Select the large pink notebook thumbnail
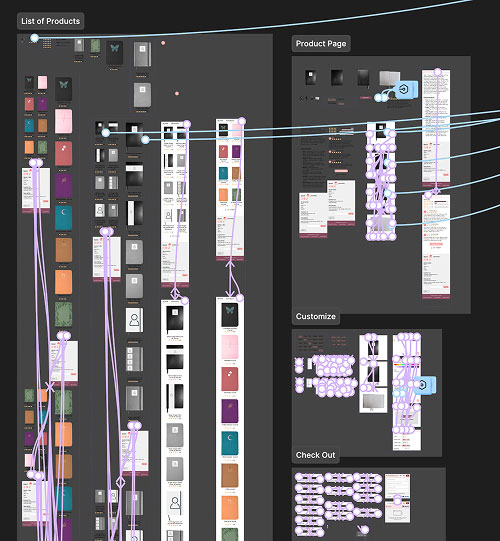 63,121
